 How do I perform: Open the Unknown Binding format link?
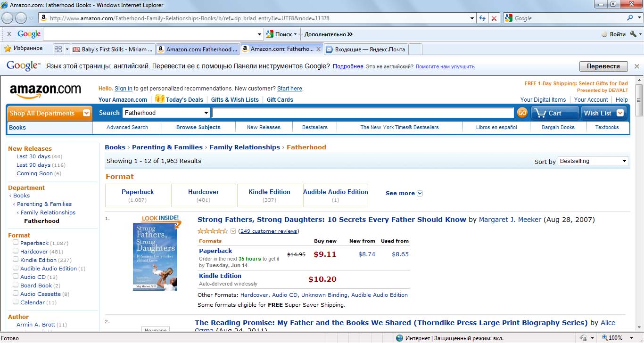[x=324, y=295]
